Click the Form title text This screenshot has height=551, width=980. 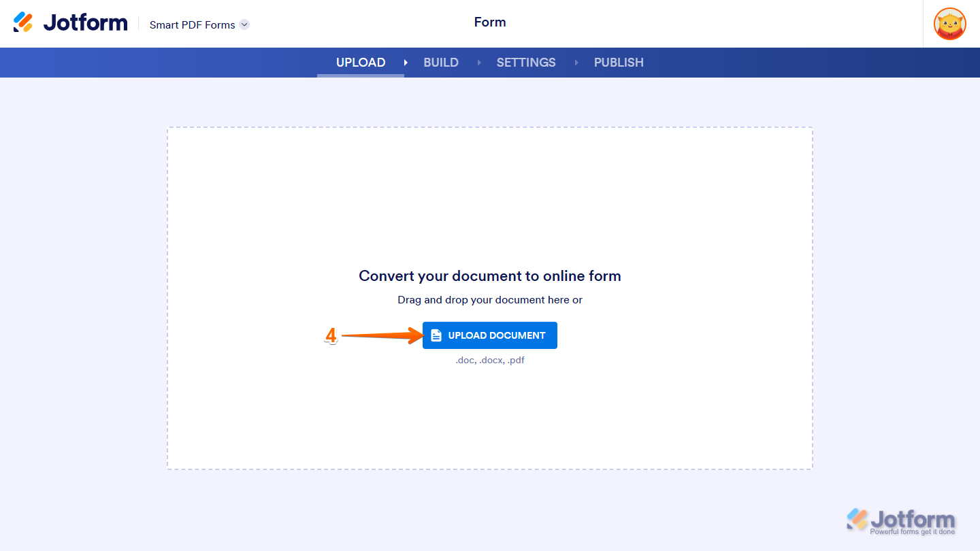490,22
